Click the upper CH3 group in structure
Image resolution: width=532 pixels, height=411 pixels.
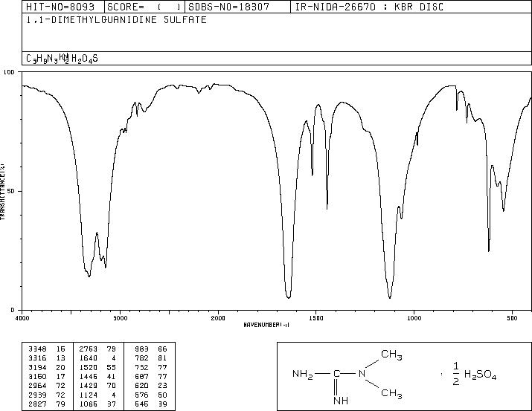pyautogui.click(x=391, y=355)
